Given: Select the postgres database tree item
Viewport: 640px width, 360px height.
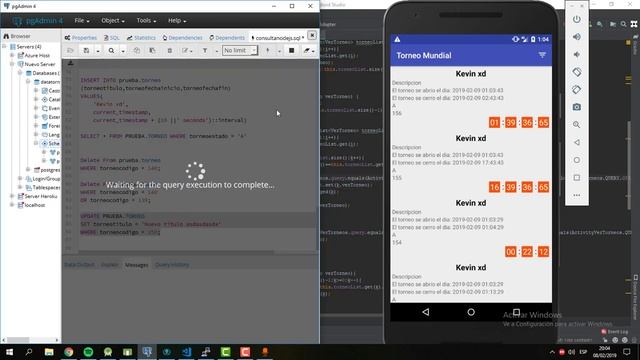Looking at the screenshot, I should pyautogui.click(x=47, y=170).
